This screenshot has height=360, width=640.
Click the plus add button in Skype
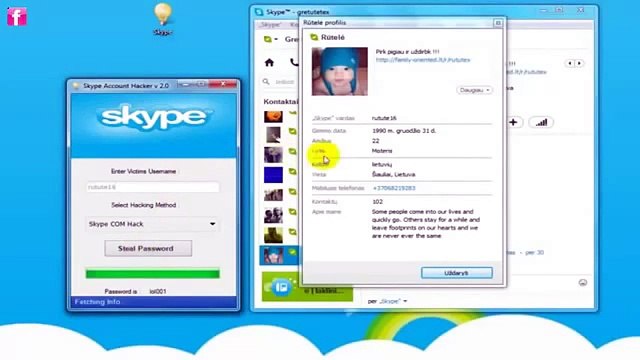[x=513, y=122]
